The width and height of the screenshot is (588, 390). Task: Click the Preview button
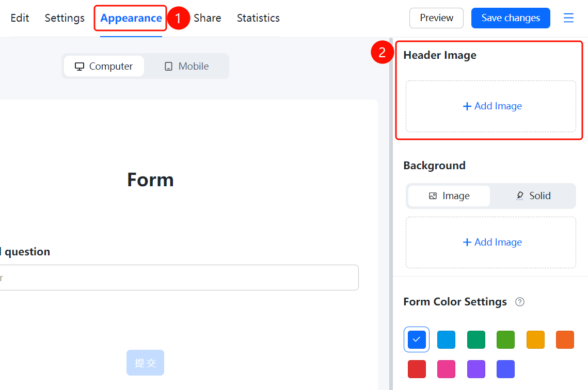tap(437, 18)
